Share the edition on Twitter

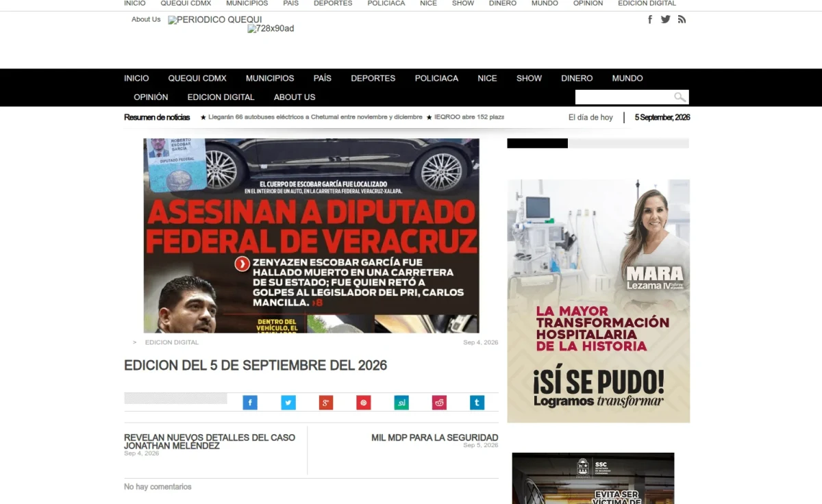(288, 403)
